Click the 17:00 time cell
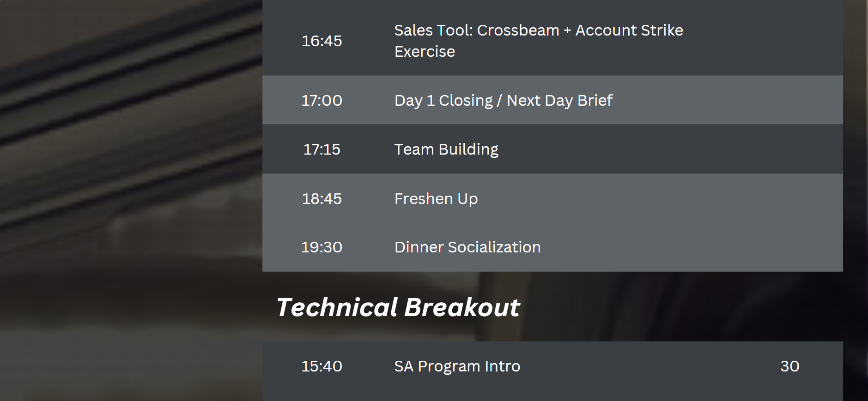 322,100
